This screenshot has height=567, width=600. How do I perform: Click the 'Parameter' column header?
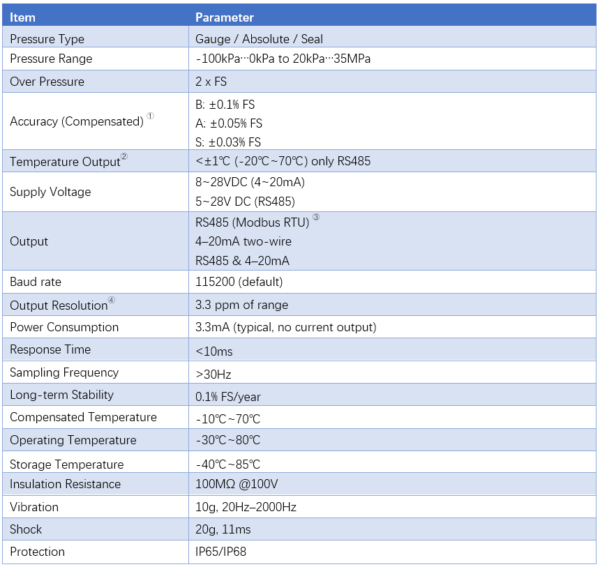click(x=224, y=17)
